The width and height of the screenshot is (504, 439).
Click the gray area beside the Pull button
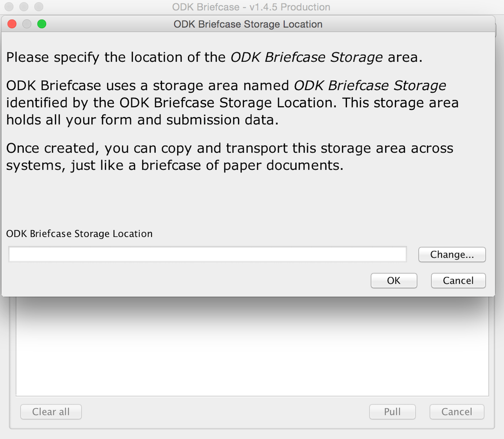[x=223, y=412]
